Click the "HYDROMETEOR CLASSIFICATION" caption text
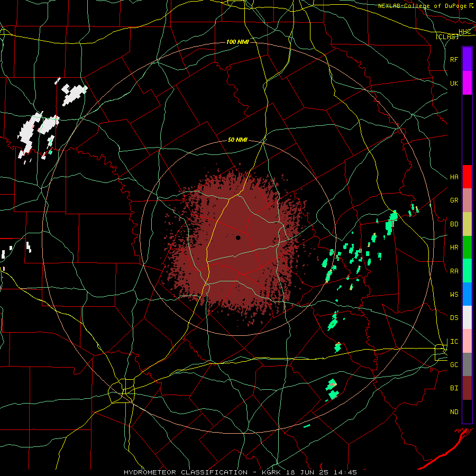The width and height of the screenshot is (476, 476). (x=186, y=472)
